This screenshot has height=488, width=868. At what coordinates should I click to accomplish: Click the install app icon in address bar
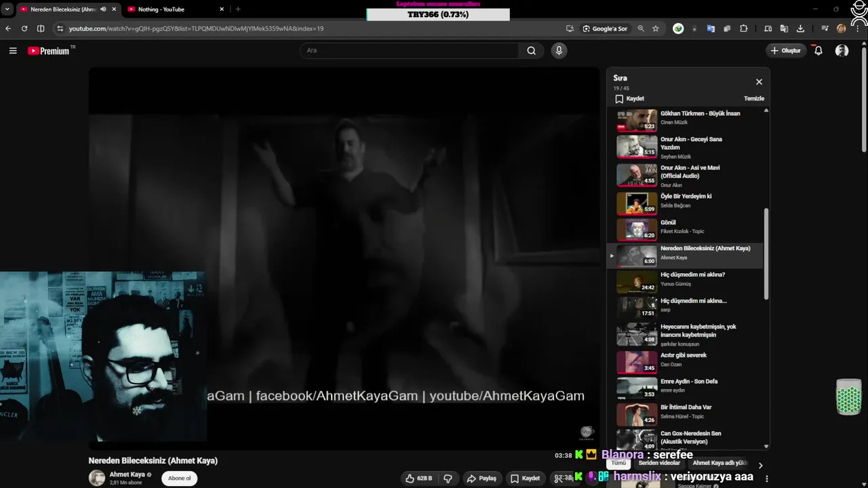click(x=570, y=28)
